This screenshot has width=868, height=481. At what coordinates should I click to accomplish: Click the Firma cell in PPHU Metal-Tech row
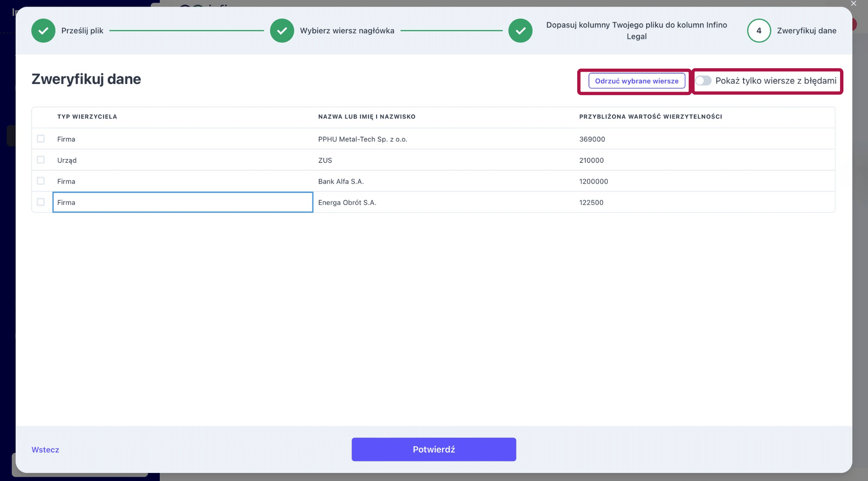pyautogui.click(x=183, y=139)
